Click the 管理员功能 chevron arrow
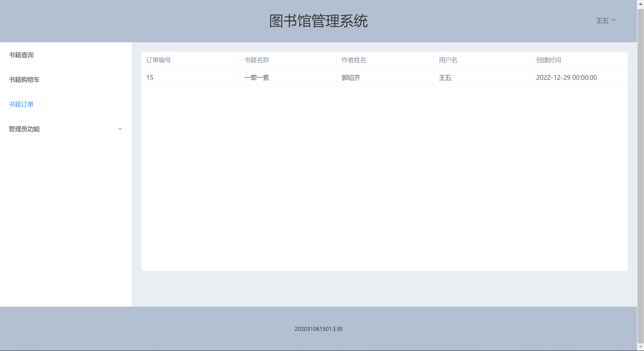Viewport: 644px width, 351px height. coord(120,129)
